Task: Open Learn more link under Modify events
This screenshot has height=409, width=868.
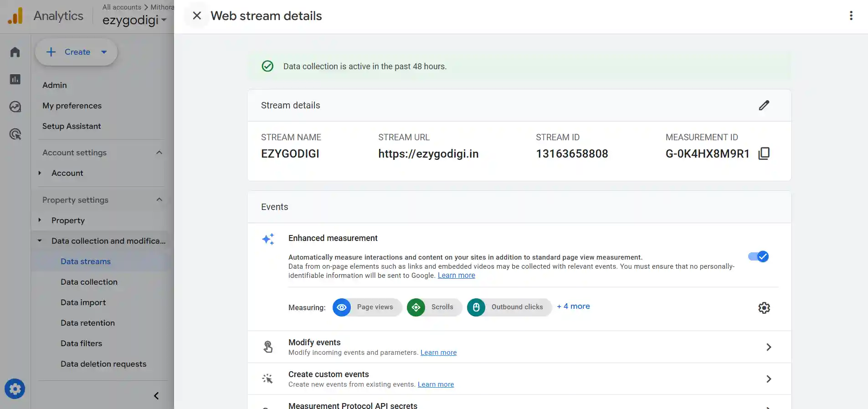Action: 438,353
